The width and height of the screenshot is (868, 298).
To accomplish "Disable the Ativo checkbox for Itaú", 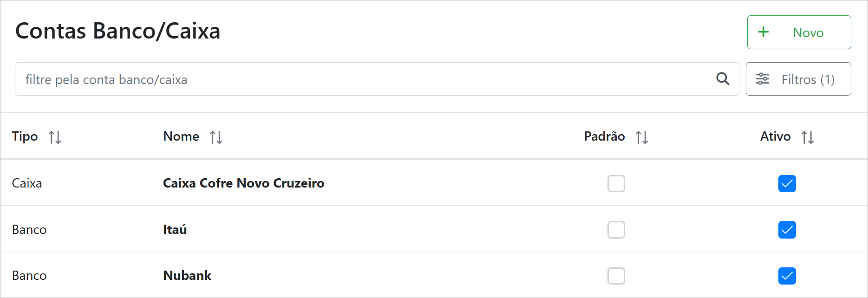I will coord(787,230).
